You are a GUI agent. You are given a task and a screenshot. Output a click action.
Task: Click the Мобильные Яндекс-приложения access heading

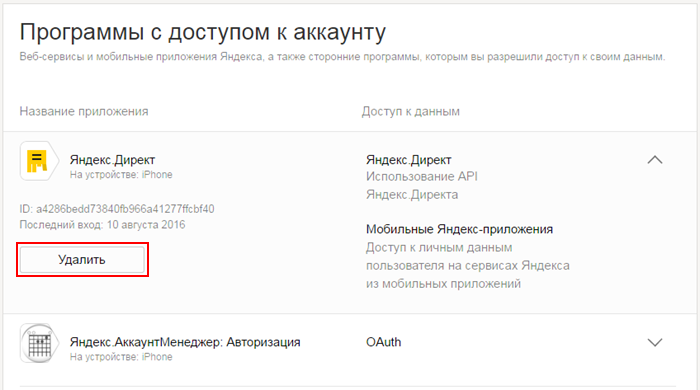(459, 229)
